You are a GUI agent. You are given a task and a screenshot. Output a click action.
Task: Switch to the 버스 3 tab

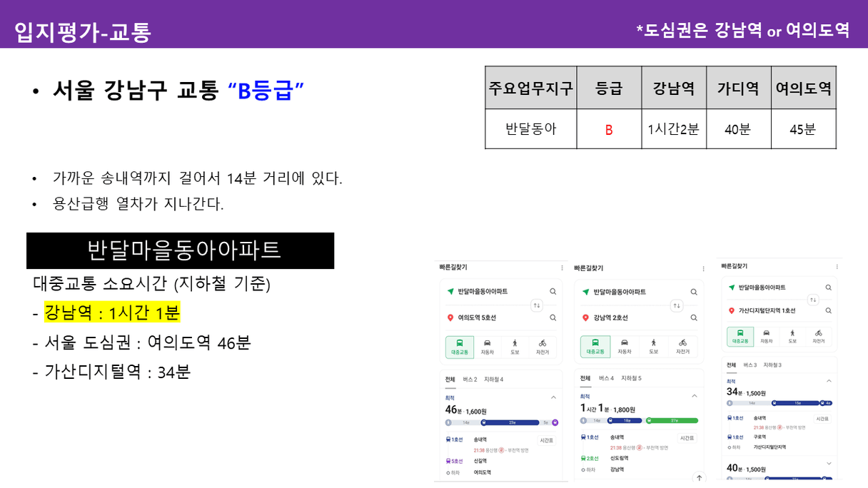[750, 365]
